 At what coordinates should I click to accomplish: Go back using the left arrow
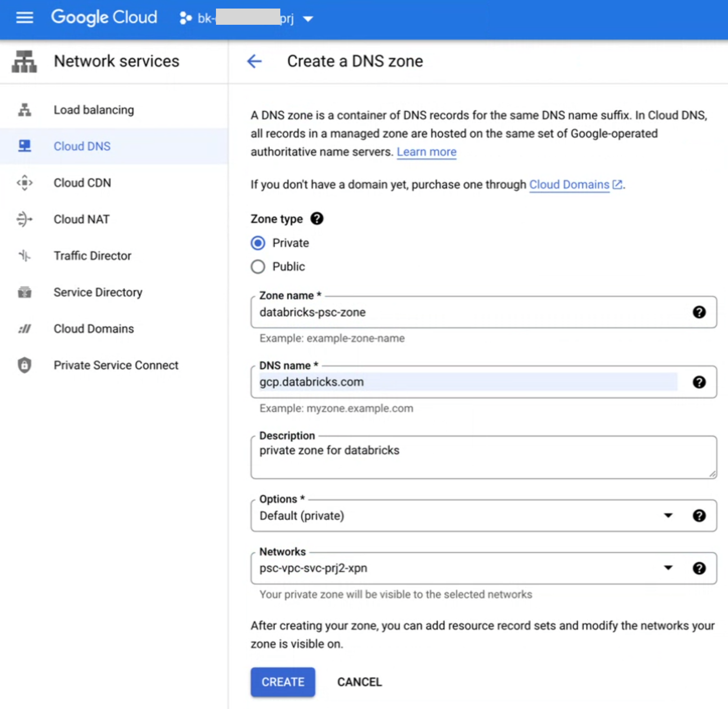point(254,61)
